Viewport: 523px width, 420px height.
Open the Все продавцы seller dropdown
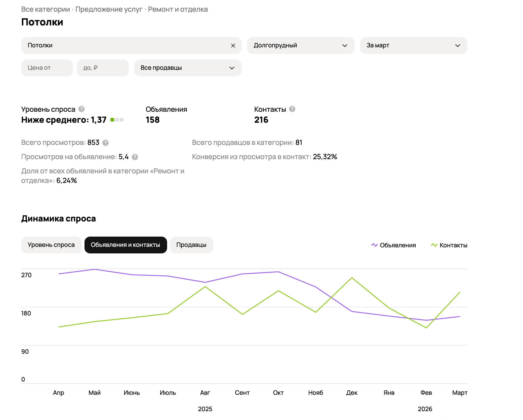[x=187, y=68]
